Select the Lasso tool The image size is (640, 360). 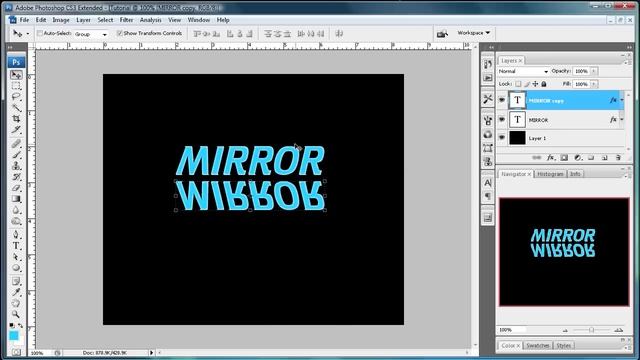click(x=16, y=97)
